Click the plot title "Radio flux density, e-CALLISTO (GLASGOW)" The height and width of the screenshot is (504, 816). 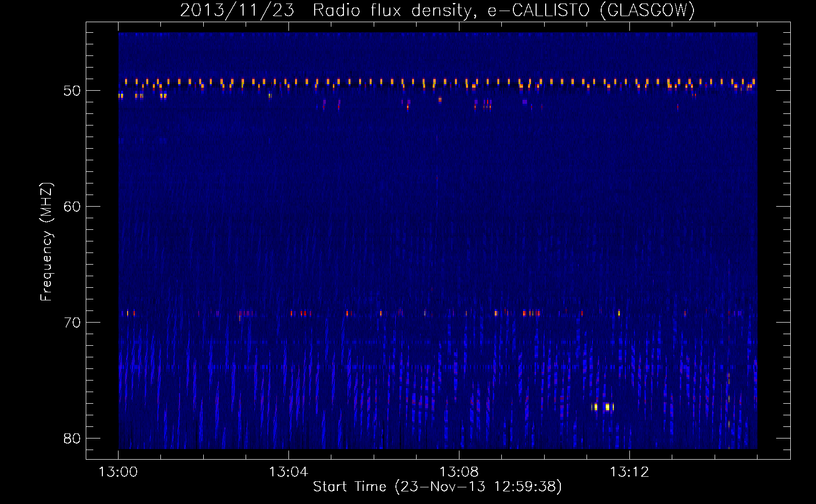point(503,11)
